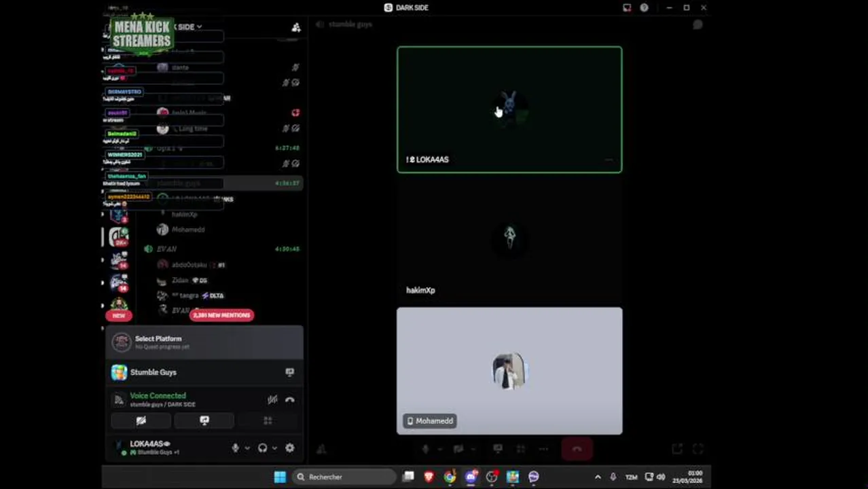Open dante member in channel list
This screenshot has height=489, width=868.
180,67
